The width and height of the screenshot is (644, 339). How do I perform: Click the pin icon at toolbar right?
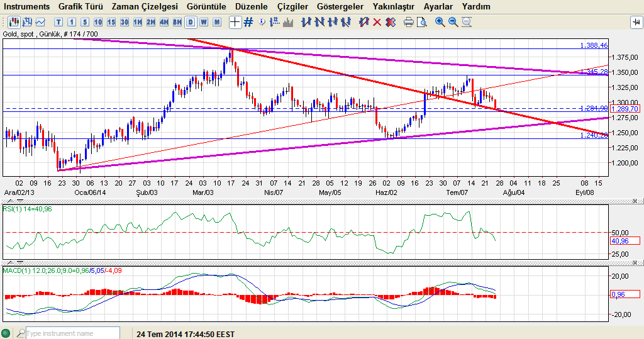coord(636,22)
